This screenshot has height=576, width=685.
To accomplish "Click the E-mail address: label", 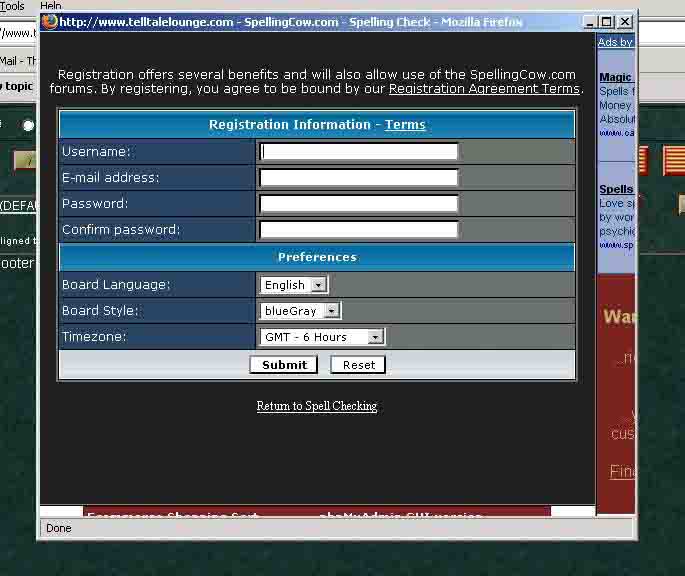I will 111,178.
